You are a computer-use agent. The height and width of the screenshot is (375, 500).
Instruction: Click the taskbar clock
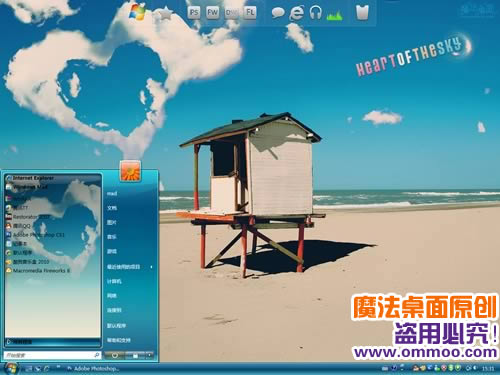click(488, 369)
